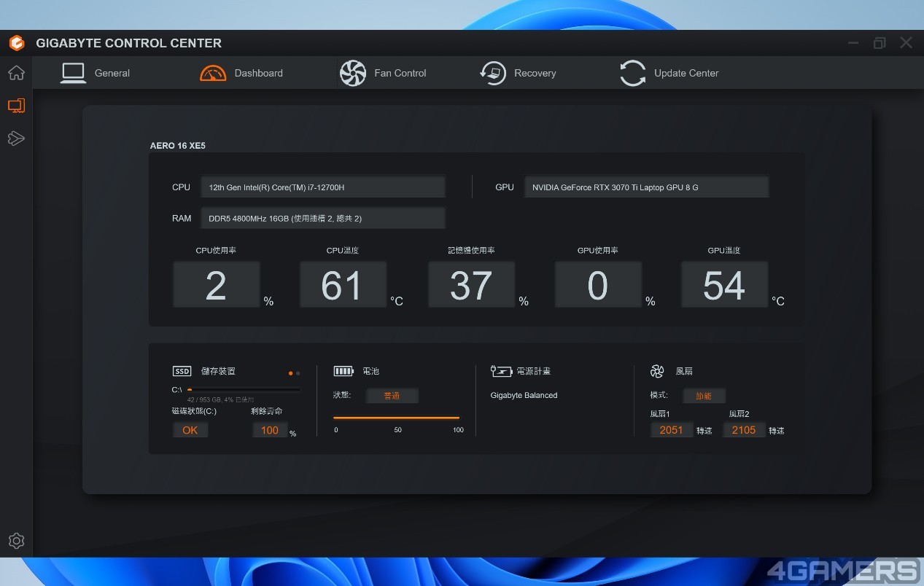Open the arrow-shaped sidebar icon below the monitor
This screenshot has width=924, height=586.
16,138
